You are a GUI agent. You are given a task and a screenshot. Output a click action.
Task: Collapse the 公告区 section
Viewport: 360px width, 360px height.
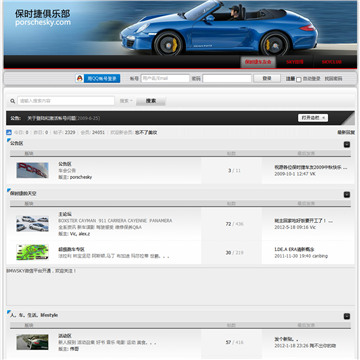click(347, 144)
